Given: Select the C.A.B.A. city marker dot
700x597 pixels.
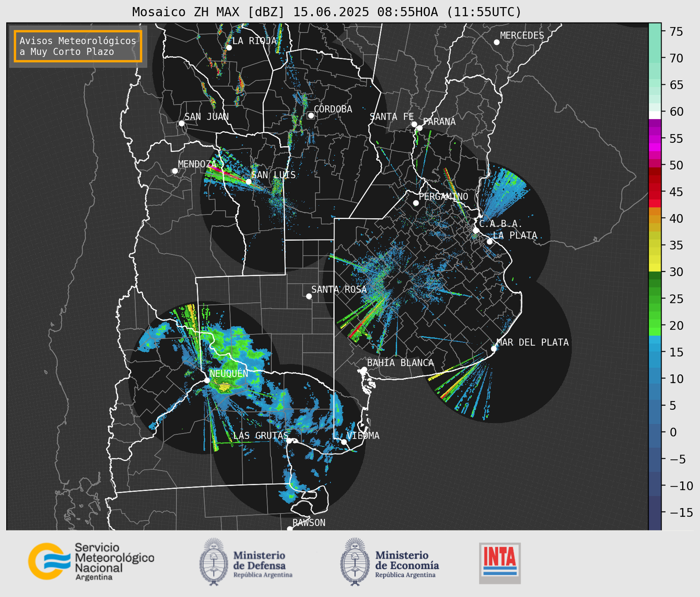Looking at the screenshot, I should coord(476,230).
